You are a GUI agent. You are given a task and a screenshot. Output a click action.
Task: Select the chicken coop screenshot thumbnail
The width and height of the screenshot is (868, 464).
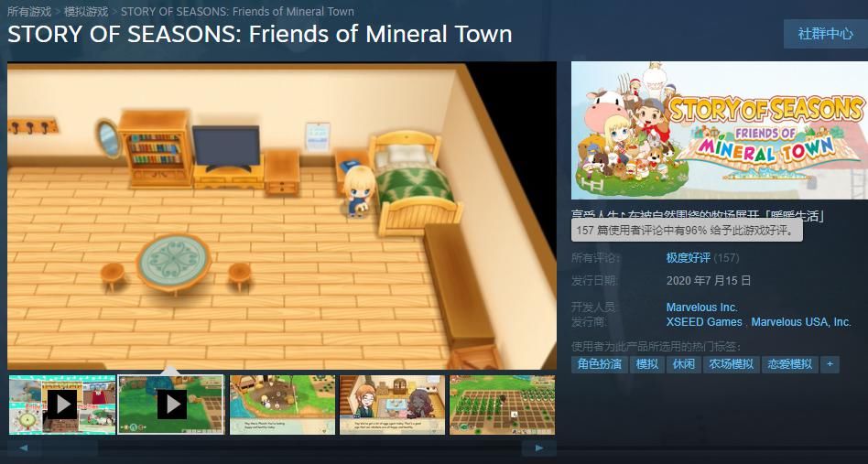pos(282,405)
